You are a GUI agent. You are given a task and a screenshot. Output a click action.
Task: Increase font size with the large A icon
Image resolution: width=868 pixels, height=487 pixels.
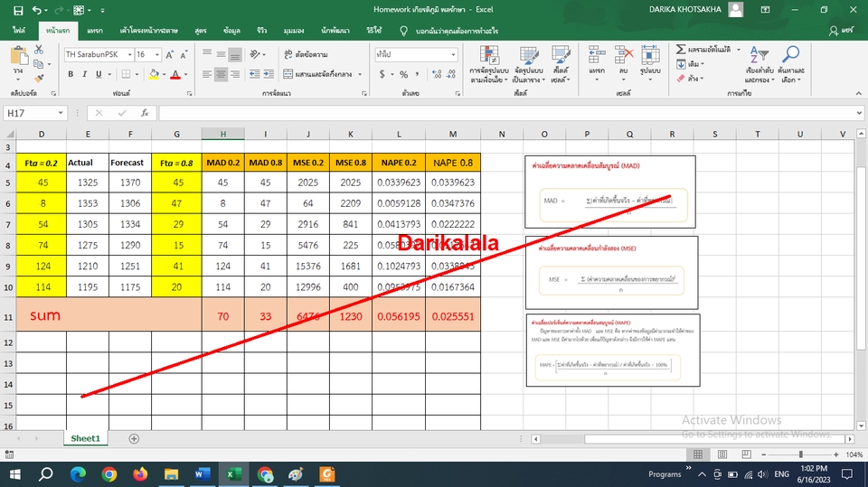point(170,54)
